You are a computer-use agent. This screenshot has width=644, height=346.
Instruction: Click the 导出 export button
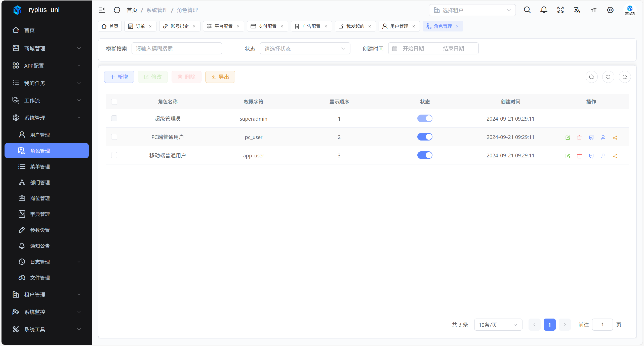pos(220,77)
